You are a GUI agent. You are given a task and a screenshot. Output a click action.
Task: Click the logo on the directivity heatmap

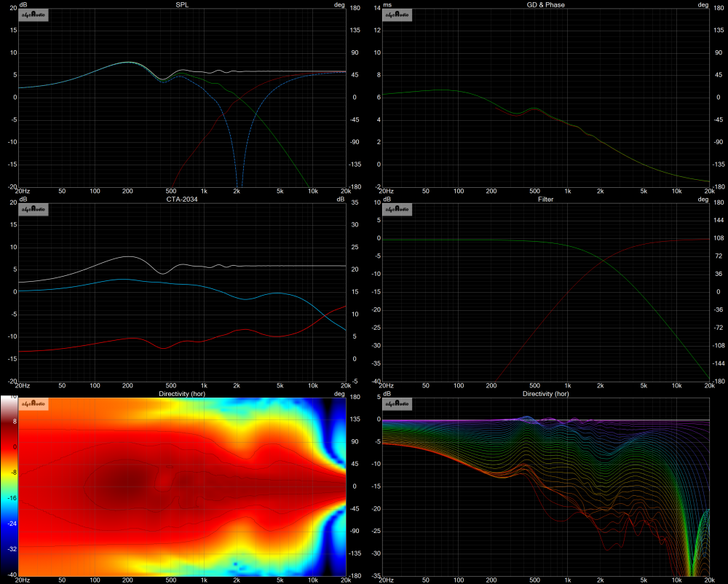point(33,404)
